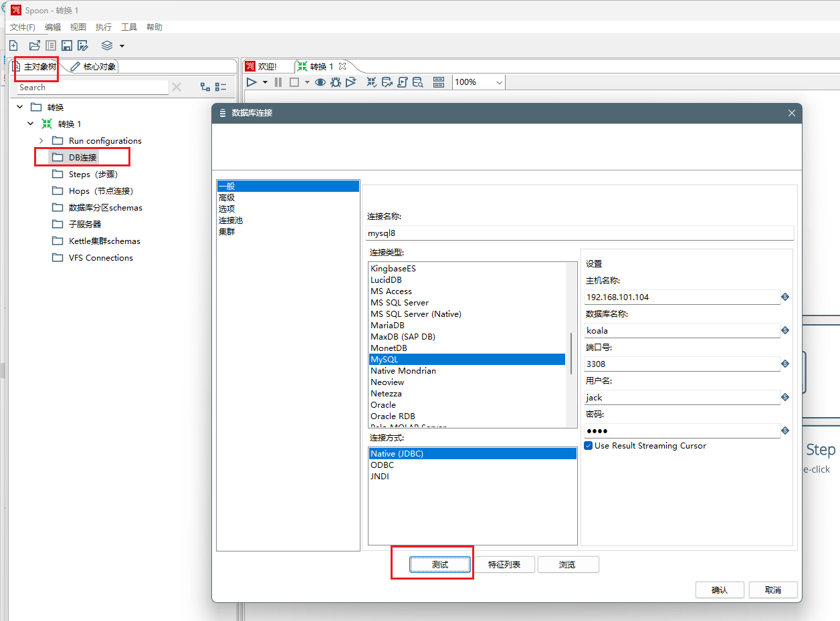Click the Show results pane icon
Viewport: 840px width, 621px height.
(x=439, y=82)
